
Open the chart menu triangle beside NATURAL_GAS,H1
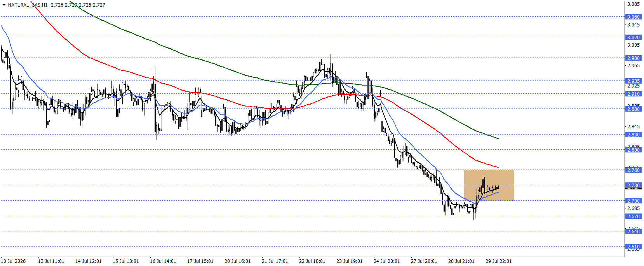4,5
